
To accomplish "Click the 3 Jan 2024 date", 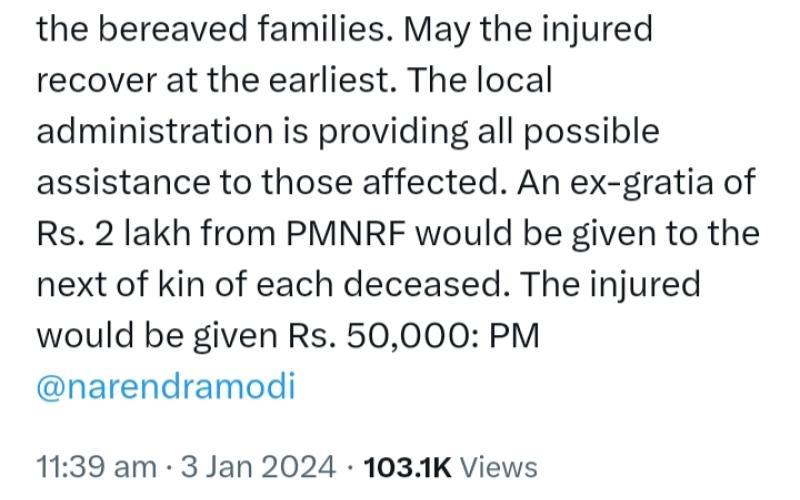I will click(x=258, y=467).
